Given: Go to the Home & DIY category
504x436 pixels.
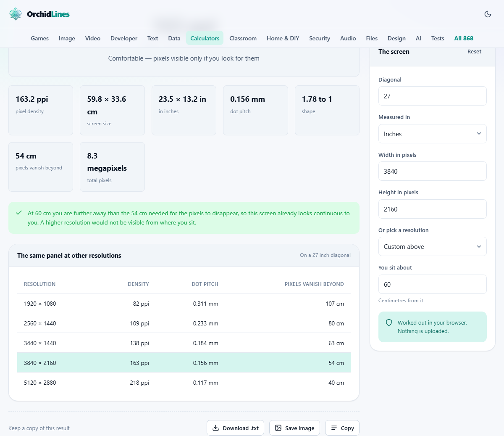Looking at the screenshot, I should [x=283, y=38].
